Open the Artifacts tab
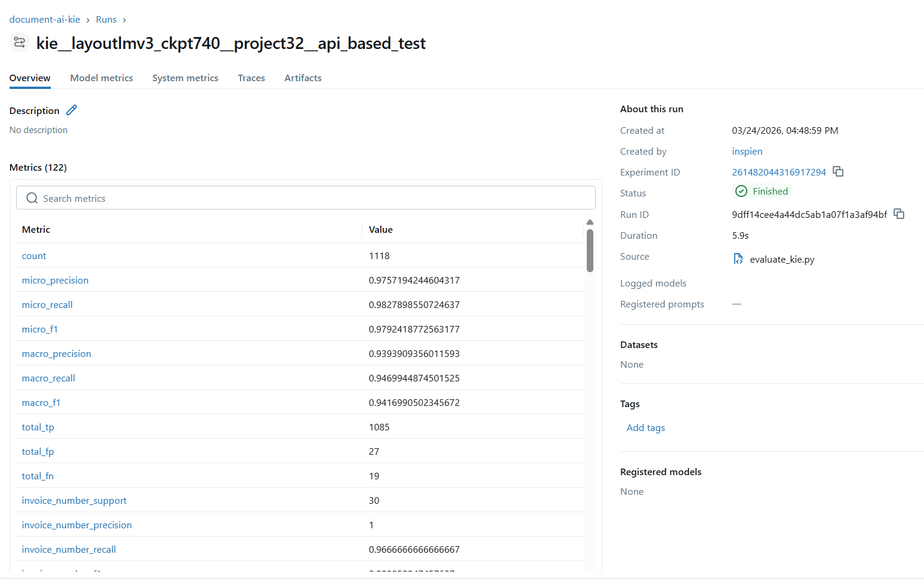Viewport: 924px width, 579px height. pyautogui.click(x=303, y=78)
